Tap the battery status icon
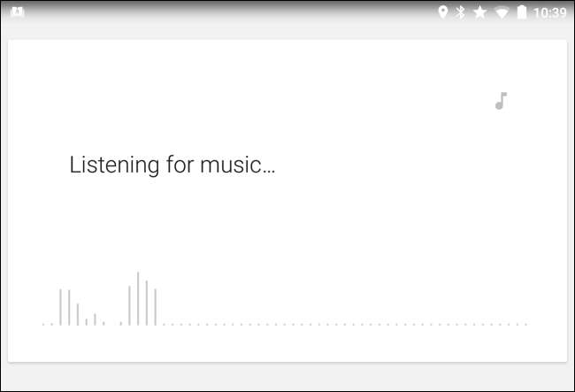 pos(522,12)
